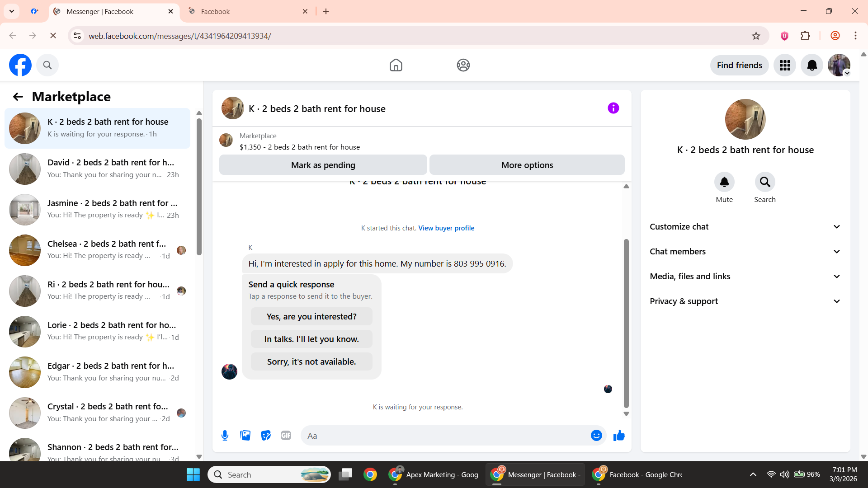Click the purple conversation info icon
868x488 pixels.
[x=613, y=108]
